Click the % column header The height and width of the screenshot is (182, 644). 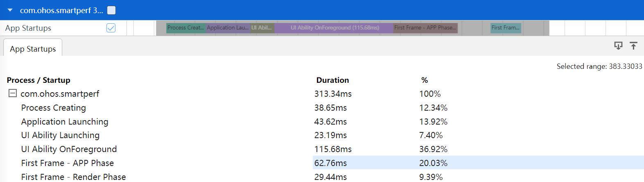(x=424, y=80)
